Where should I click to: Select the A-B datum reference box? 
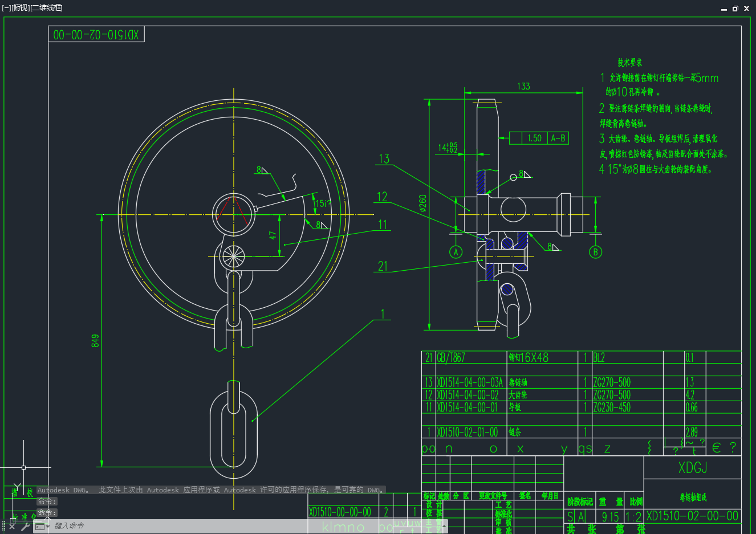pos(558,138)
